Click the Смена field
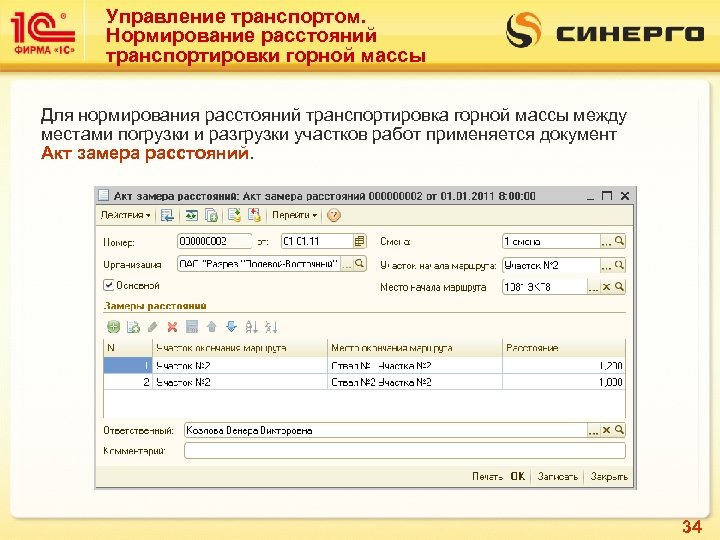 pos(551,241)
